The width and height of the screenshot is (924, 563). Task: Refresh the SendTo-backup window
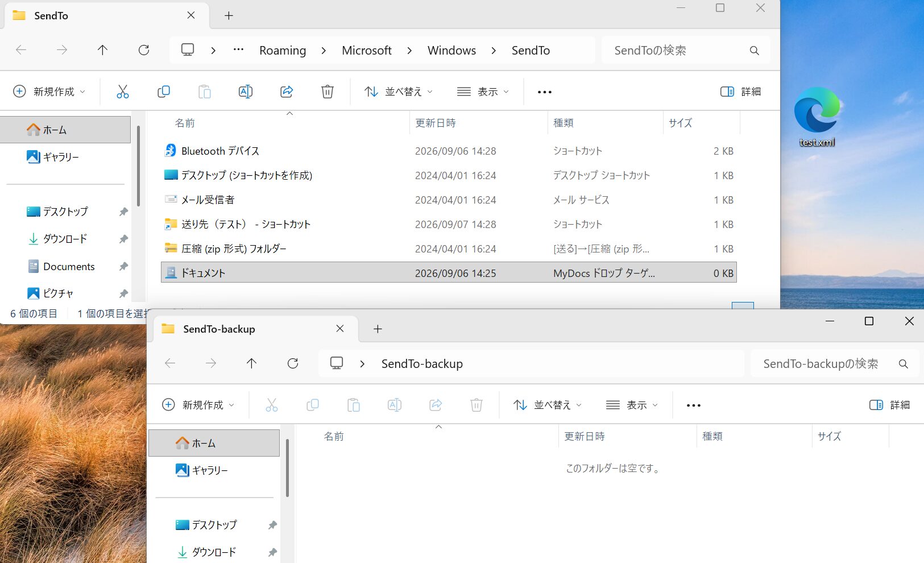click(293, 363)
